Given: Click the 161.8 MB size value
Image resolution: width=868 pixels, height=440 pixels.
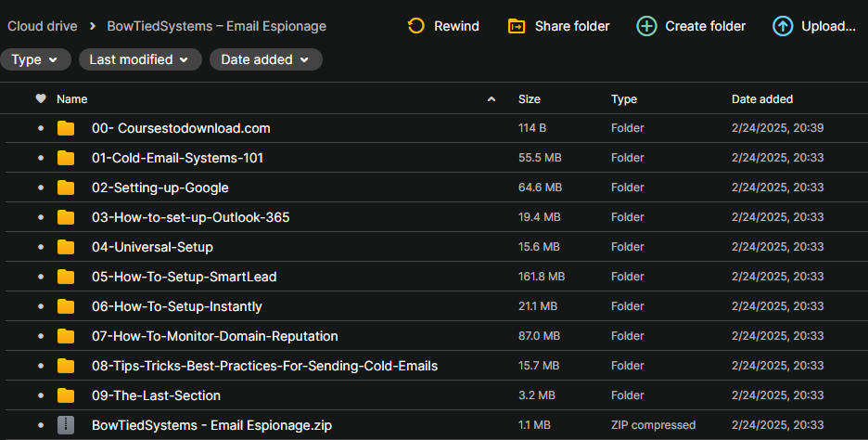Looking at the screenshot, I should pyautogui.click(x=542, y=277).
